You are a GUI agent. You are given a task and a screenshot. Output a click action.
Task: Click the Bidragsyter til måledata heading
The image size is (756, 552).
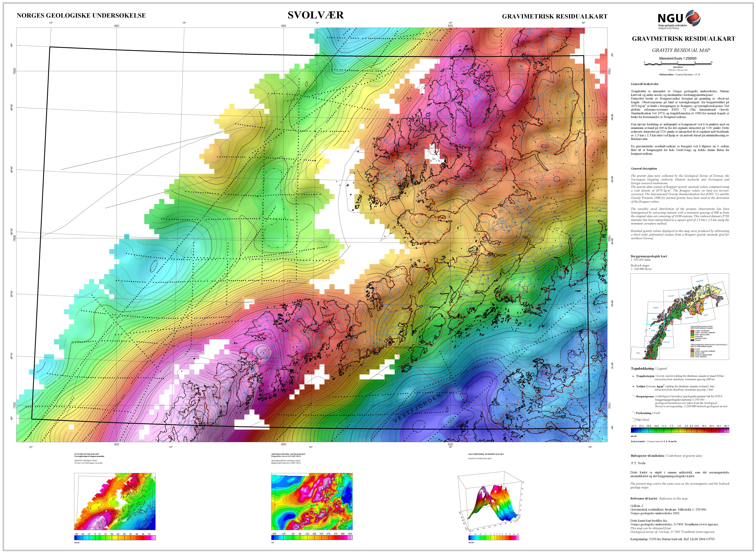[x=647, y=456]
